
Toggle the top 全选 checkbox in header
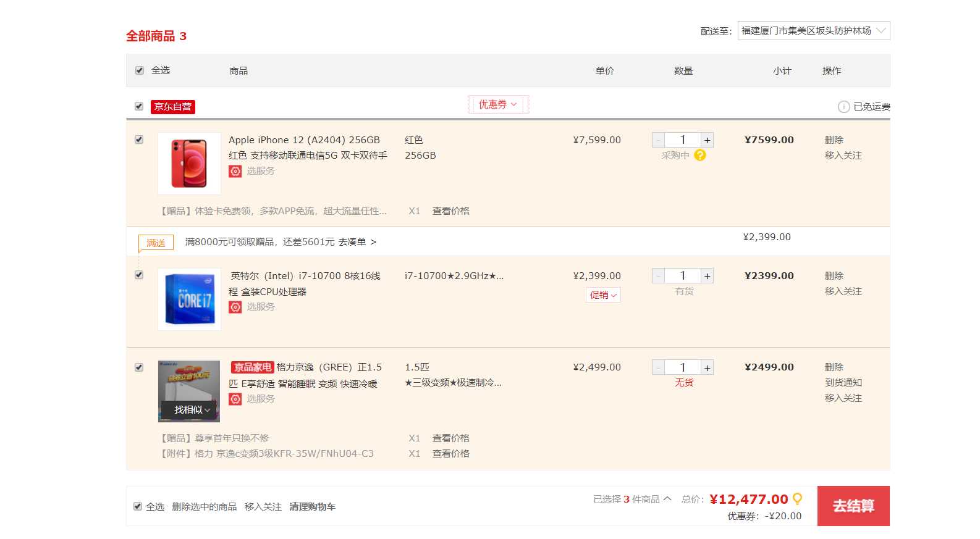point(139,70)
